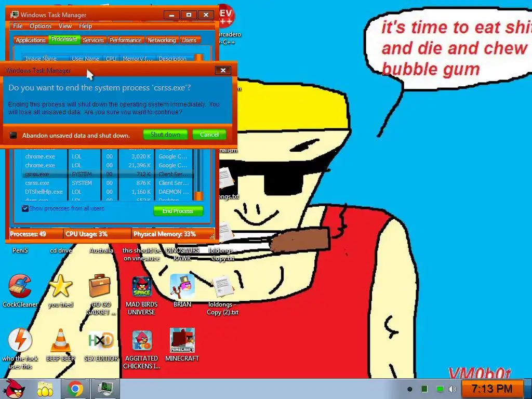Select the Processes tab
Screen dimensions: 532x399
64,39
